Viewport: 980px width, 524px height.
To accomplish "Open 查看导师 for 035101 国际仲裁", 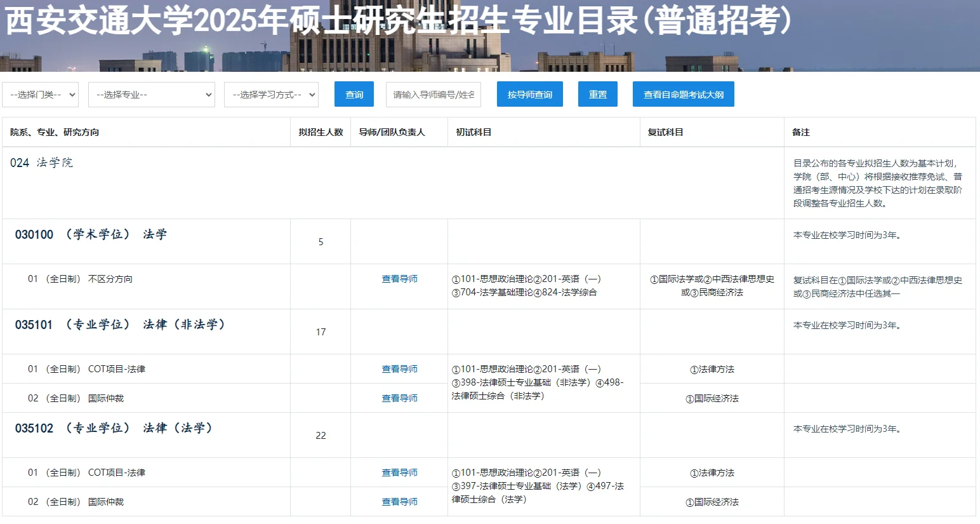I will [x=399, y=398].
